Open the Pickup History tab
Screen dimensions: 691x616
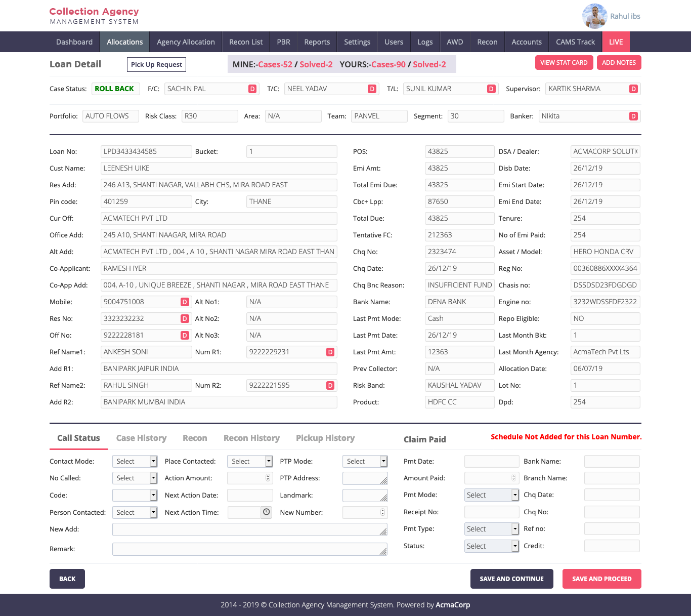tap(325, 438)
